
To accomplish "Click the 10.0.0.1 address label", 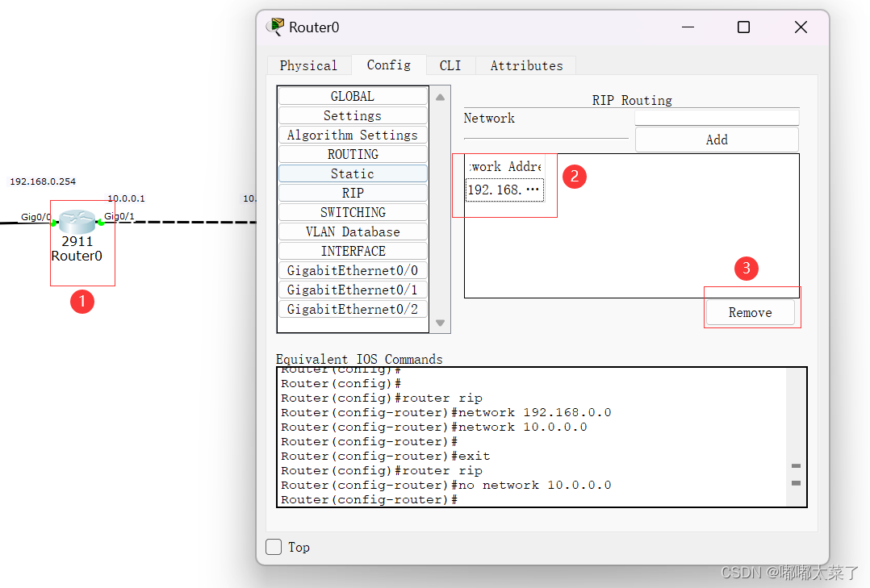I will (x=127, y=198).
